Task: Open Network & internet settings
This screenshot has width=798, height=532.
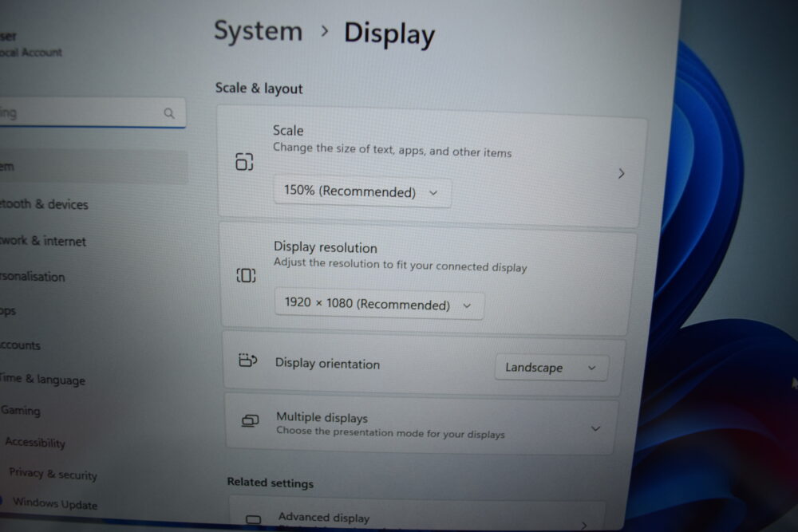Action: point(43,241)
